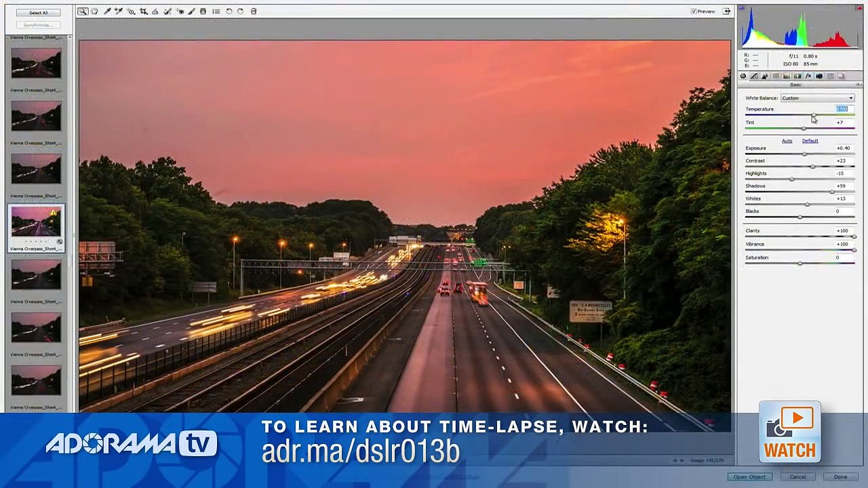Screen dimensions: 868x488
Task: Toggle full screen mode icon
Action: click(727, 12)
